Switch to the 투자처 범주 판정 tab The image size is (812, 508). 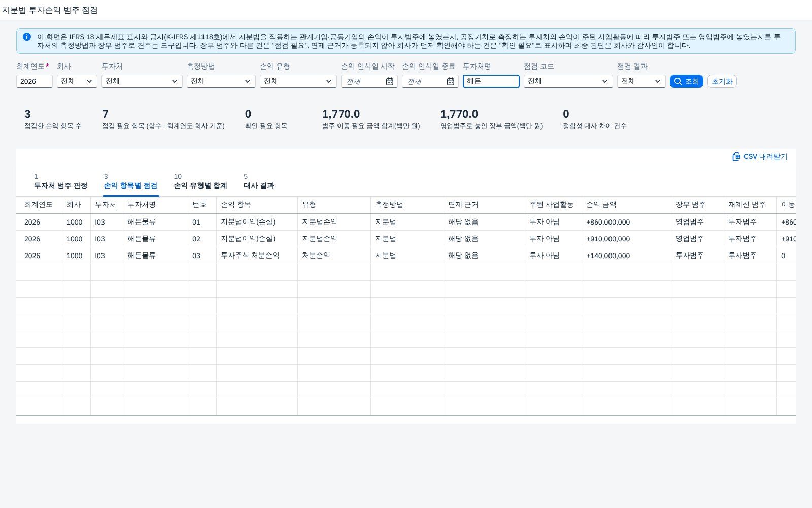pos(60,182)
